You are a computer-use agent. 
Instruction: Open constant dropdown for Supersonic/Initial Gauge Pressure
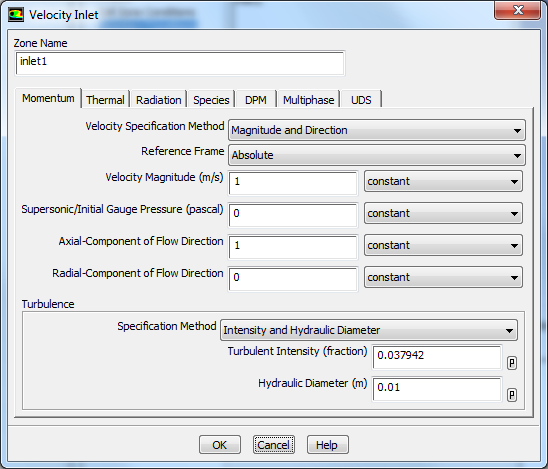443,213
